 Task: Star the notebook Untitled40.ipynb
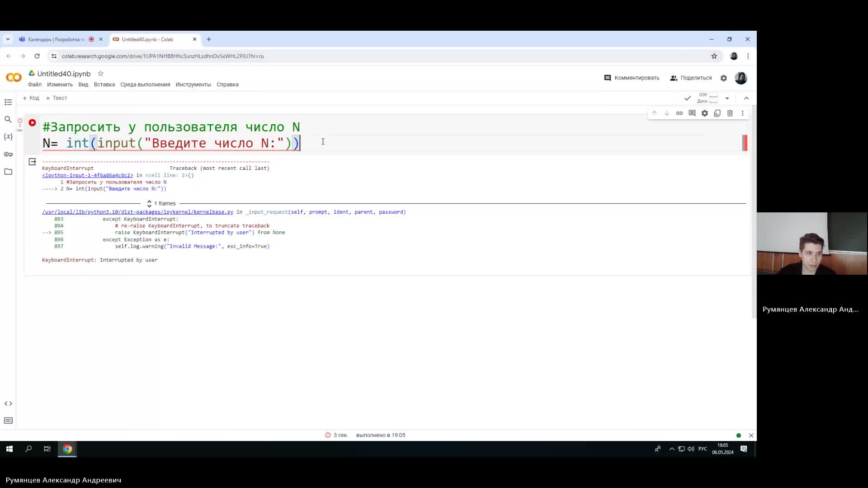coord(101,73)
